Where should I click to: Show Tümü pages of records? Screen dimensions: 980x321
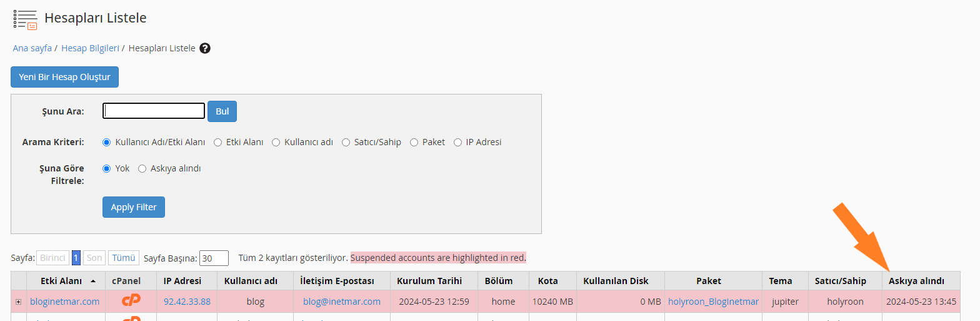coord(124,258)
